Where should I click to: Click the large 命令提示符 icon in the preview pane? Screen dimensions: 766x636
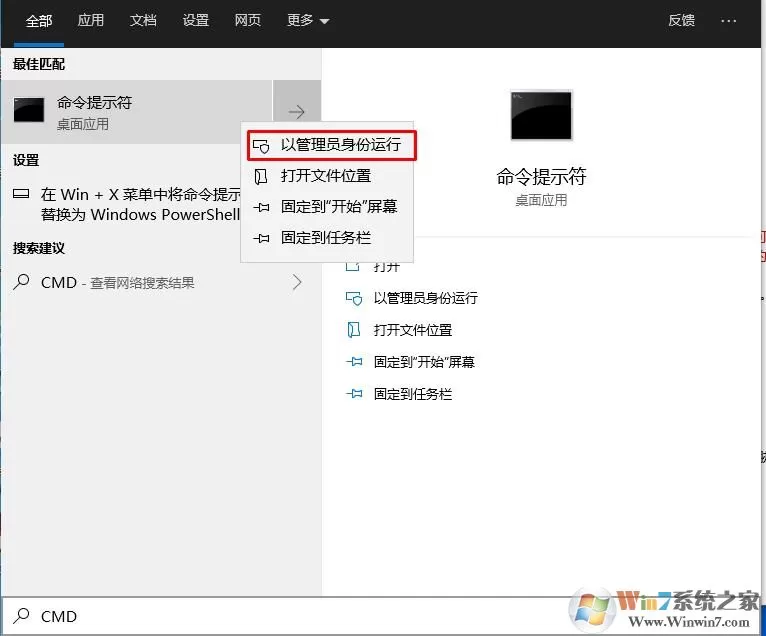[x=541, y=116]
